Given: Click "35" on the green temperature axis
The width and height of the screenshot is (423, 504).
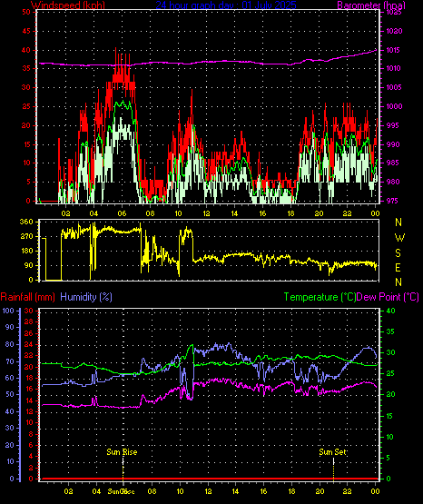Looking at the screenshot, I should tap(390, 331).
